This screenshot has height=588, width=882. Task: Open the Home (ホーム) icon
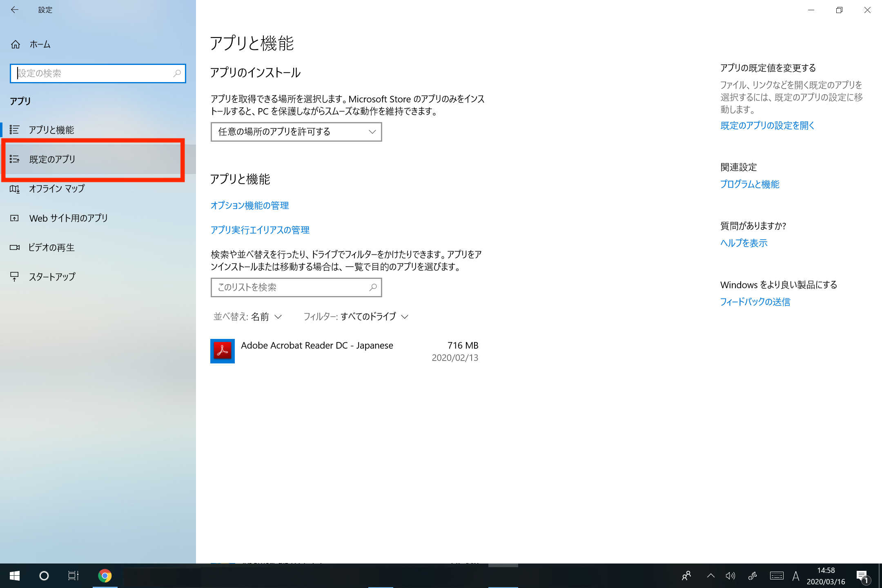16,44
